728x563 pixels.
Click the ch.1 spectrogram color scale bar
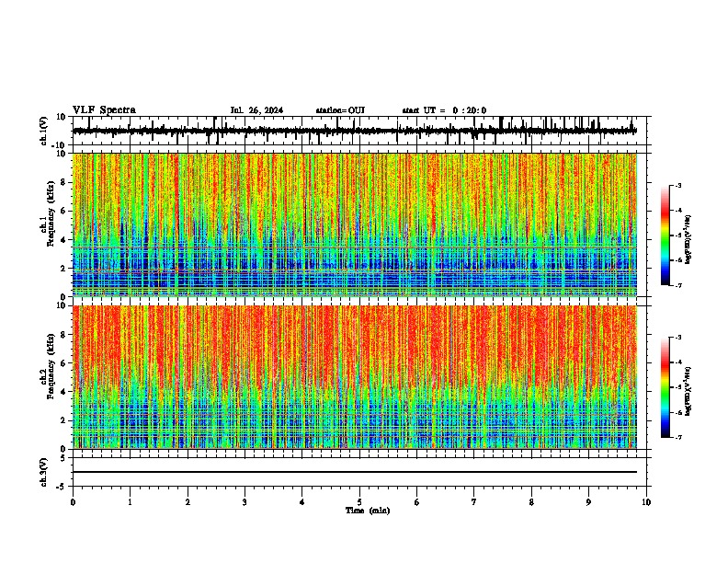point(665,236)
